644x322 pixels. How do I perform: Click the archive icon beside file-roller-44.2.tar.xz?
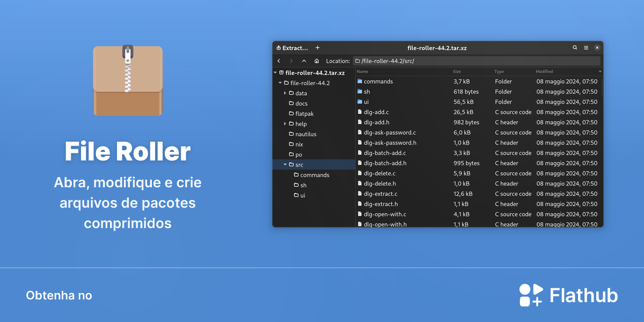(282, 72)
